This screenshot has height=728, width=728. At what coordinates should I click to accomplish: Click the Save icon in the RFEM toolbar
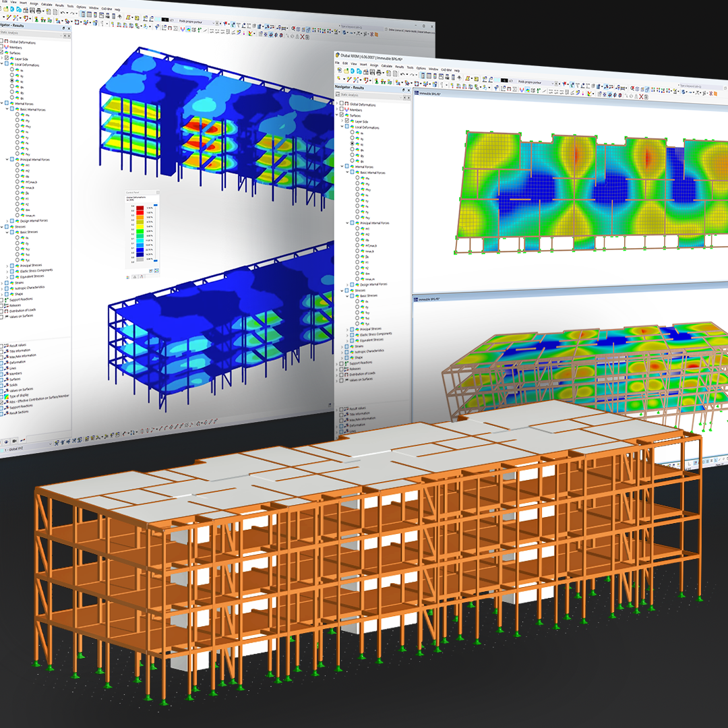coord(371,71)
